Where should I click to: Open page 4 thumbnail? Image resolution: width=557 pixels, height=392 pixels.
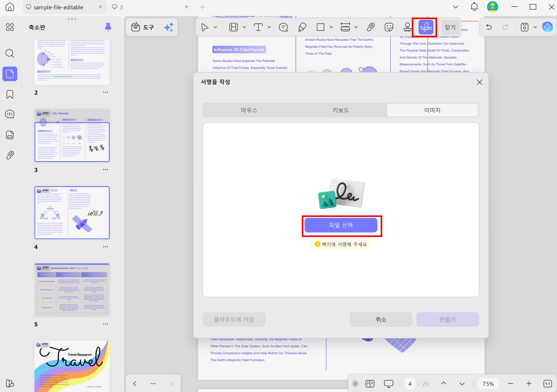tap(72, 213)
